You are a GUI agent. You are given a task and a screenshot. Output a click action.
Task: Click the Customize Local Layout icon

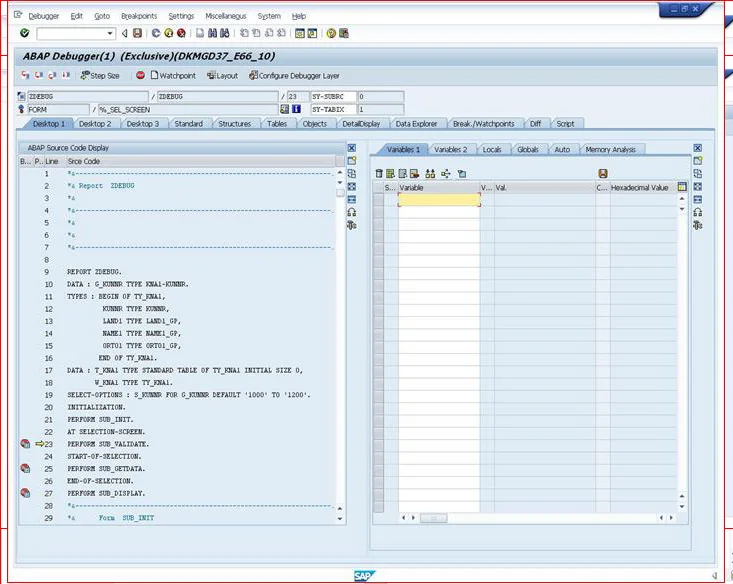(344, 33)
